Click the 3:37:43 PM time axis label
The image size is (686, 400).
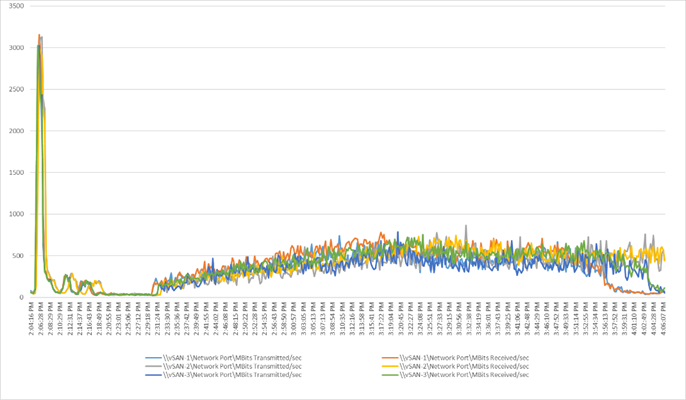(497, 318)
